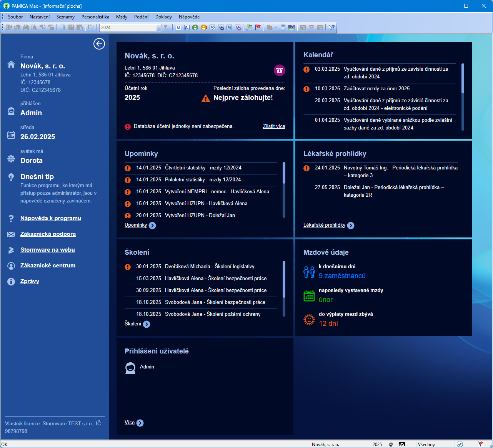
Task: Click the print preview toolbar icon
Action: [34, 28]
